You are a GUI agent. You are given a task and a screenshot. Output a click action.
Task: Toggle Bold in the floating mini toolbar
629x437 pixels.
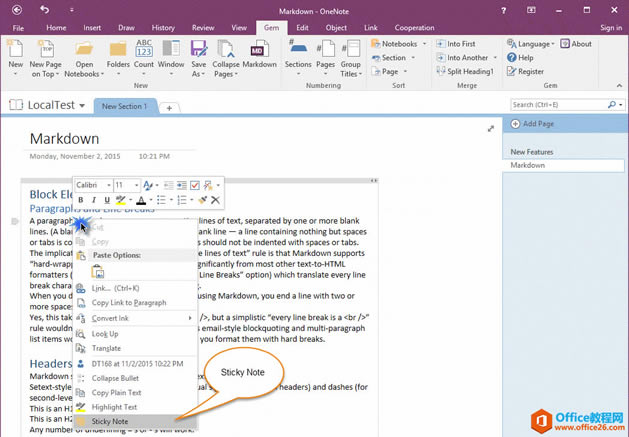point(81,200)
